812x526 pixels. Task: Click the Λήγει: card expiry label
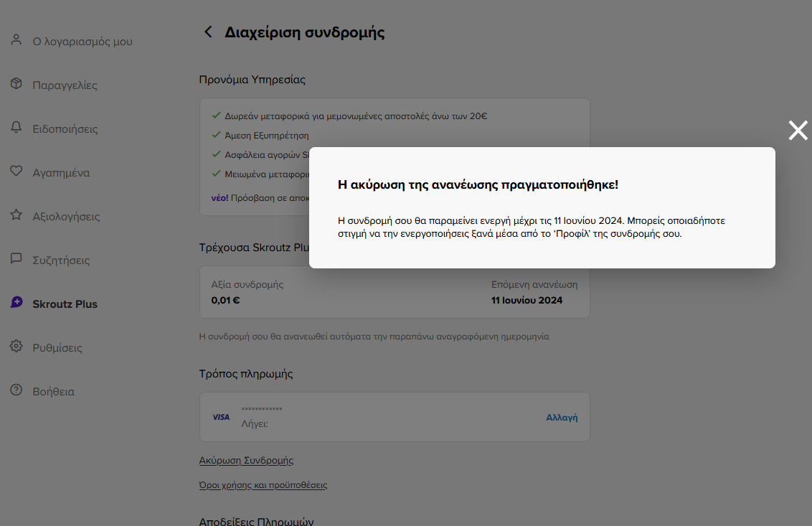(x=255, y=424)
